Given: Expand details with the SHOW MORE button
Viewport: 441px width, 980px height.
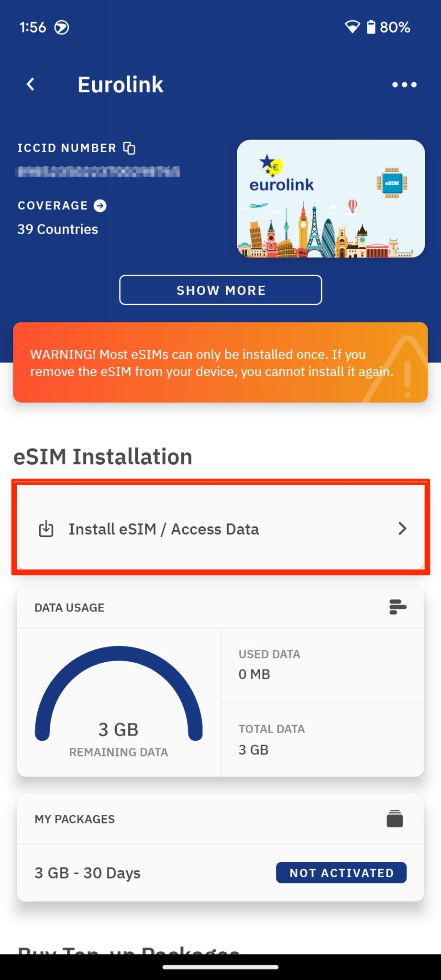Looking at the screenshot, I should click(x=220, y=290).
